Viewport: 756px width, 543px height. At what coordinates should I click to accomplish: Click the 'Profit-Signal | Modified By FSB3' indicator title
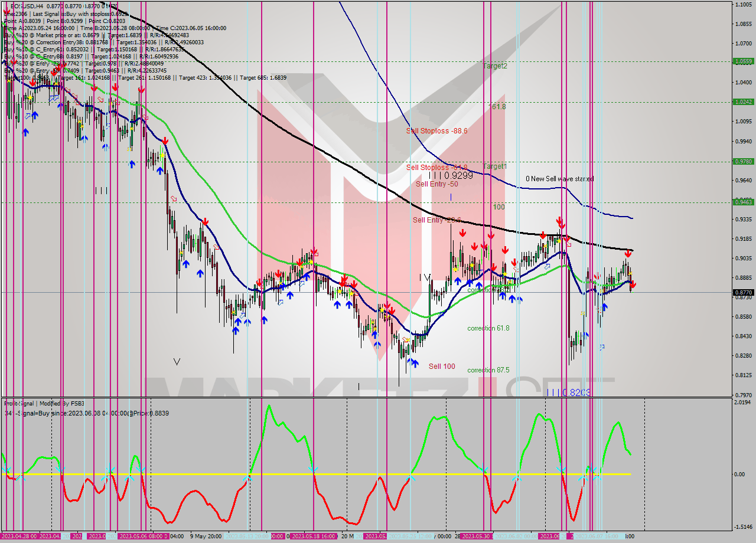(x=44, y=404)
